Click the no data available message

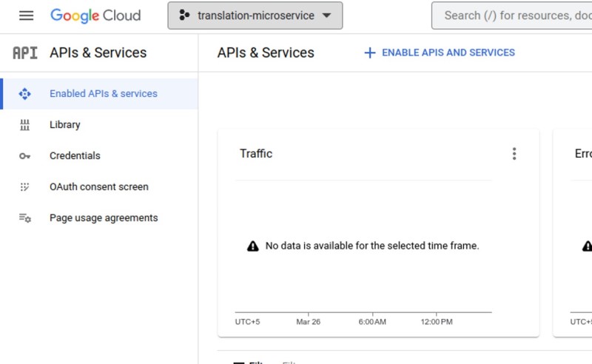pos(372,246)
